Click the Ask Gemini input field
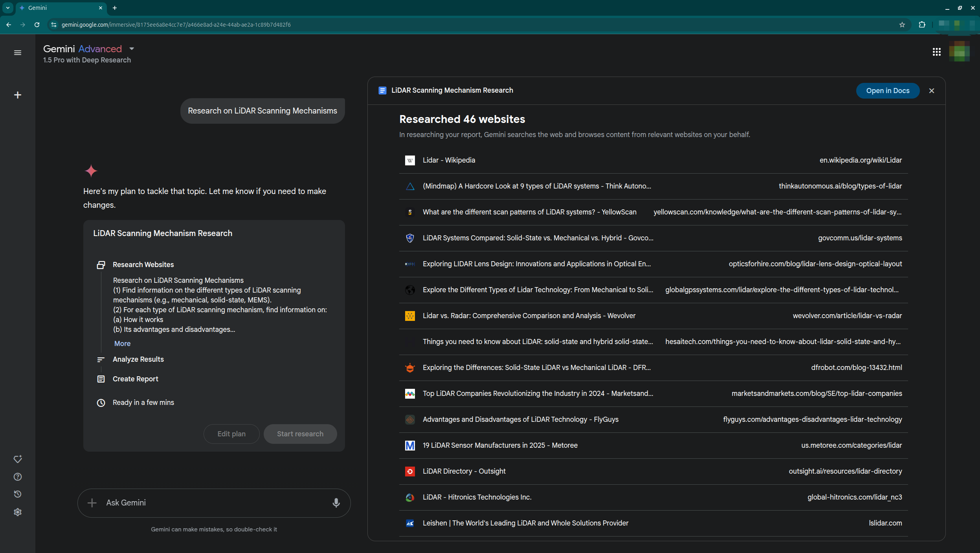 (212, 503)
